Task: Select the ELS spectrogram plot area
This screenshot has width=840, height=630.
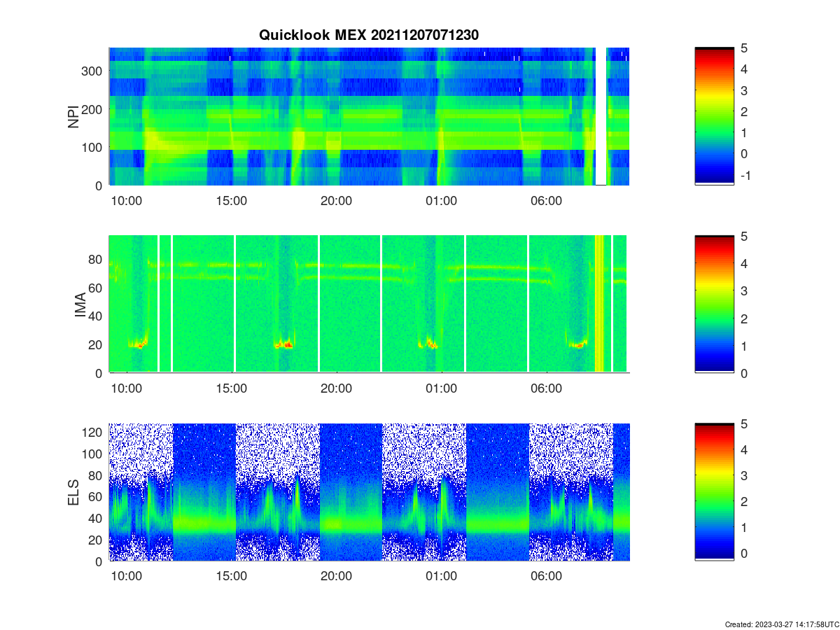Action: tap(369, 492)
